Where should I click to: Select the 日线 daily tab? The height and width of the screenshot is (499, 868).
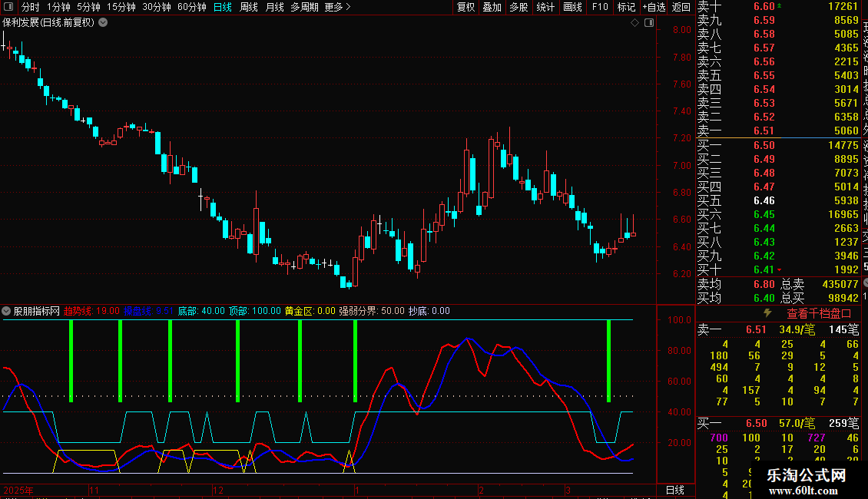223,7
